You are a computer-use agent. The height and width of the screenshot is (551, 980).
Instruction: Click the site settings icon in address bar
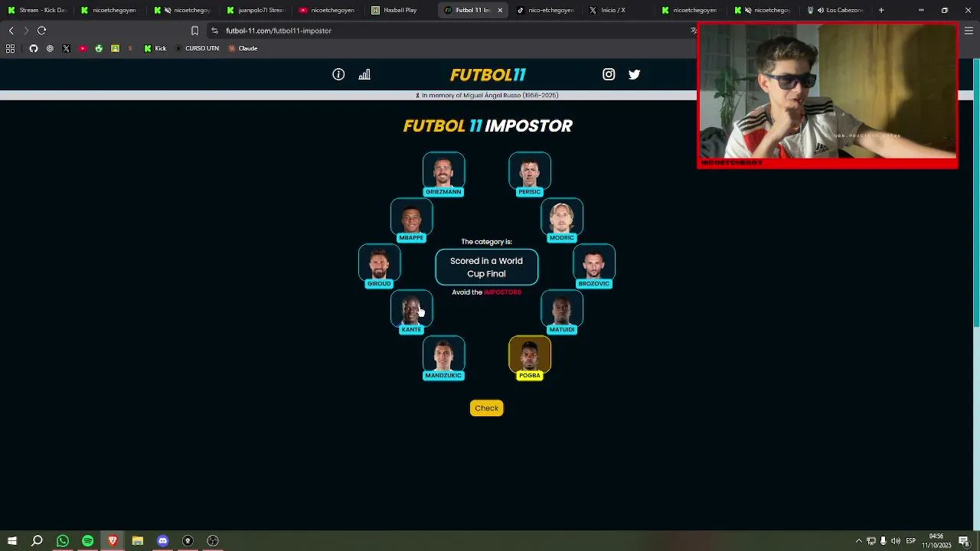(x=214, y=31)
